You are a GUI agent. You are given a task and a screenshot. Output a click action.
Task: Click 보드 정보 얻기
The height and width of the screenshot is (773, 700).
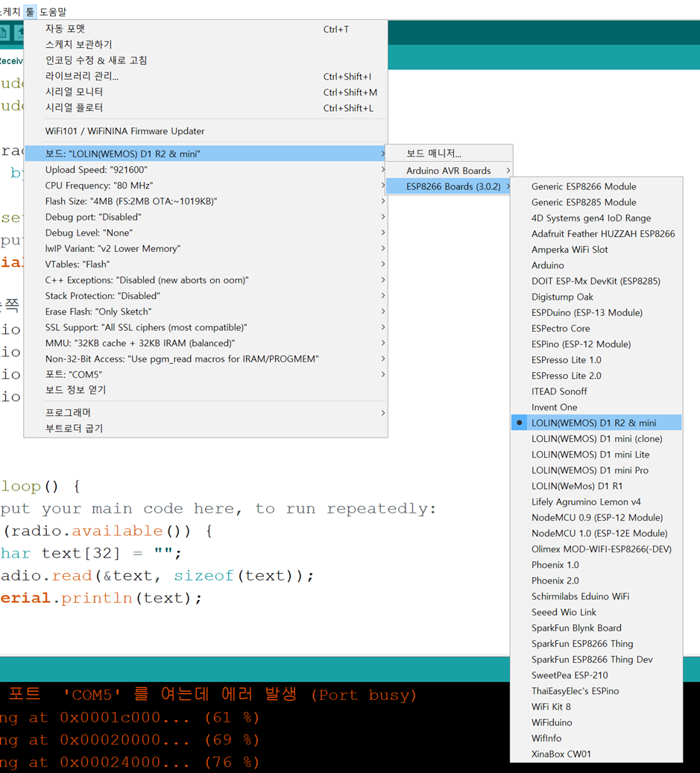pyautogui.click(x=206, y=390)
